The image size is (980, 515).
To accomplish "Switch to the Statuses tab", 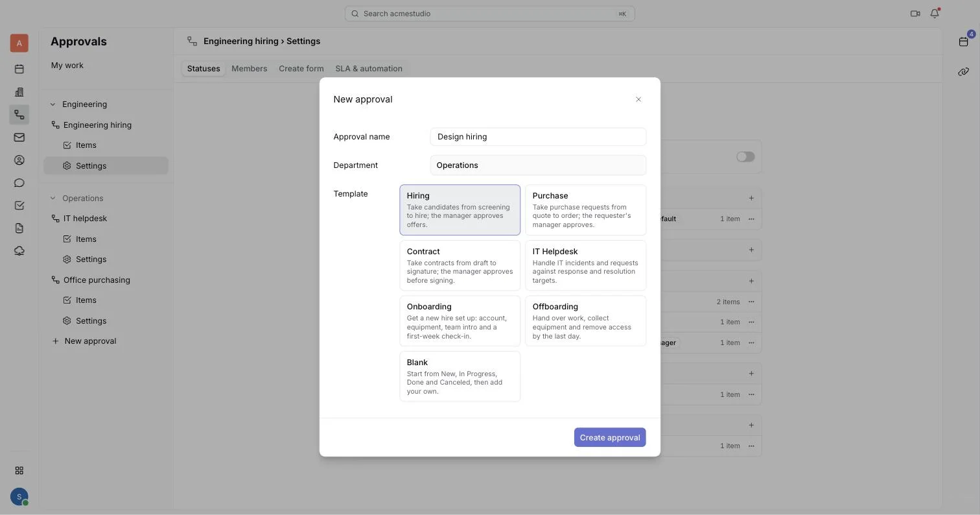I will coord(204,69).
